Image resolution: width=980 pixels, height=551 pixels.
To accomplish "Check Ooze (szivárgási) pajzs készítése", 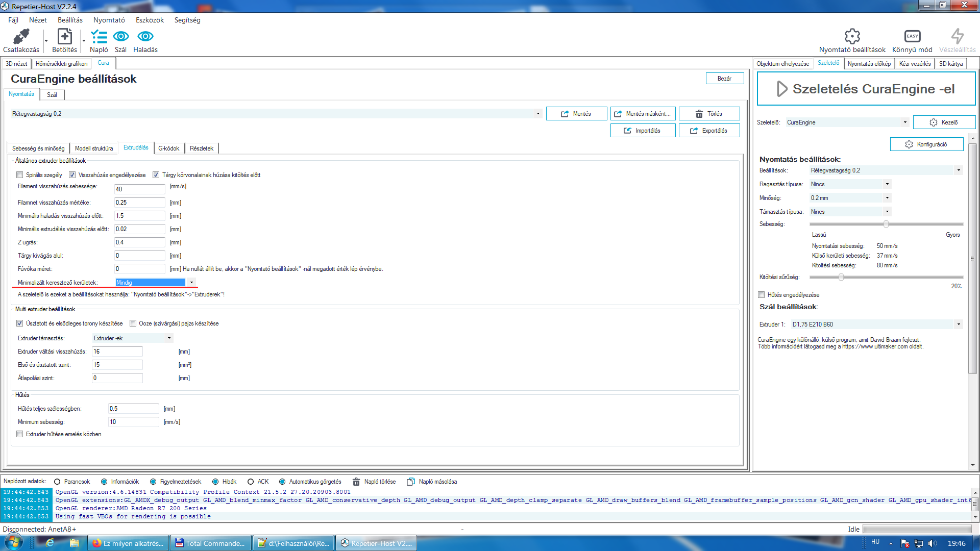I will [133, 323].
